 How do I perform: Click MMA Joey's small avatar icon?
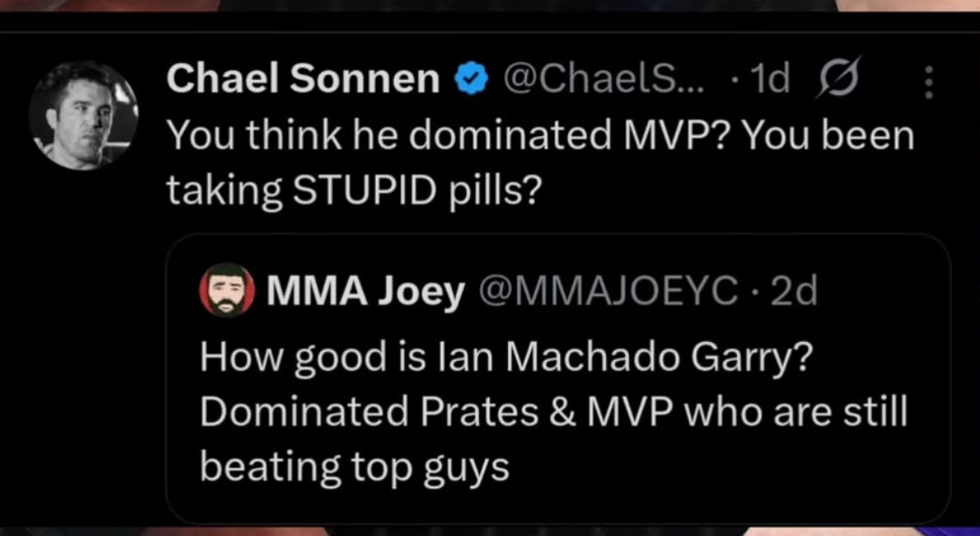(x=227, y=290)
